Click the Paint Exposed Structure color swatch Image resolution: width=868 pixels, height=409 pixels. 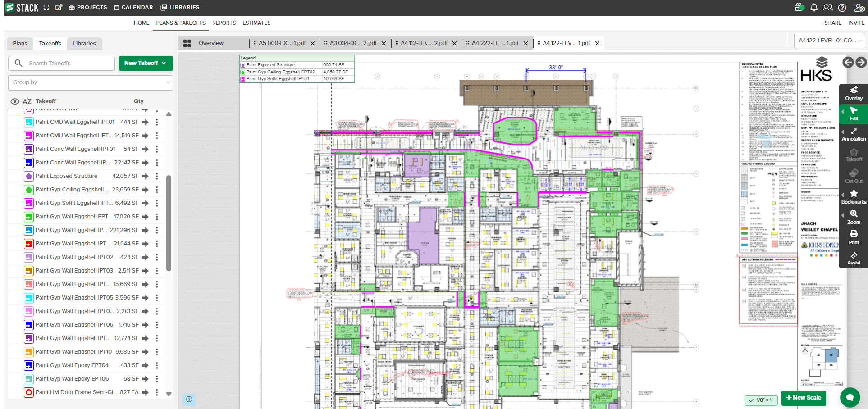pyautogui.click(x=29, y=176)
